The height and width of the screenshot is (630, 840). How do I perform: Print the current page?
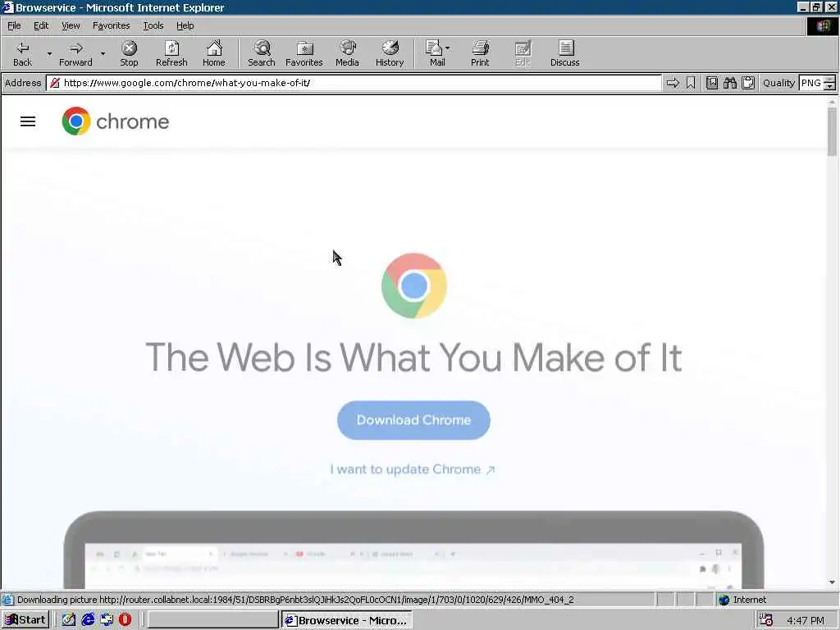[x=480, y=53]
